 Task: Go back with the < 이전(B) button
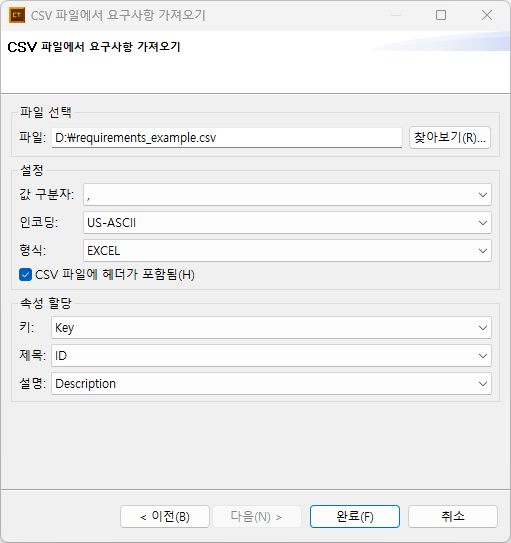click(165, 516)
